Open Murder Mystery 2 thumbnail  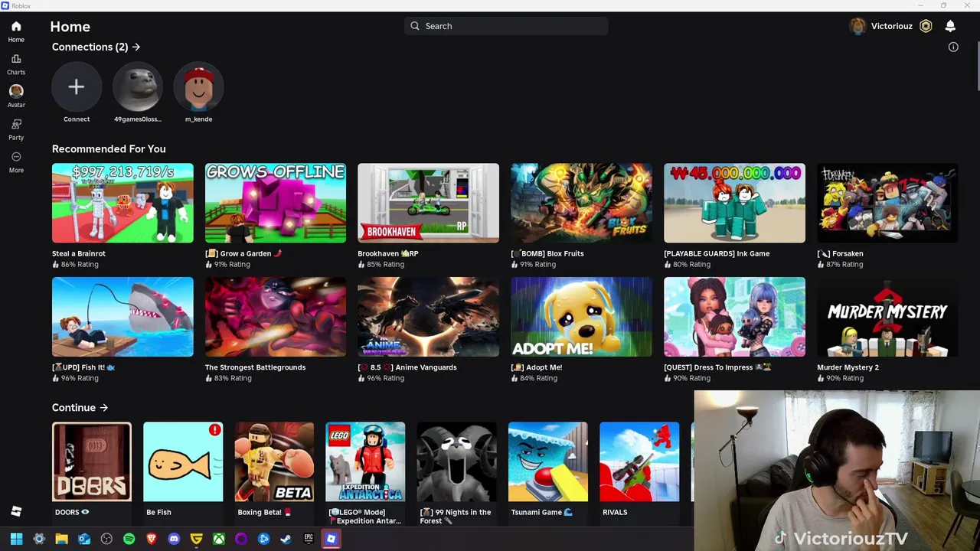coord(887,317)
